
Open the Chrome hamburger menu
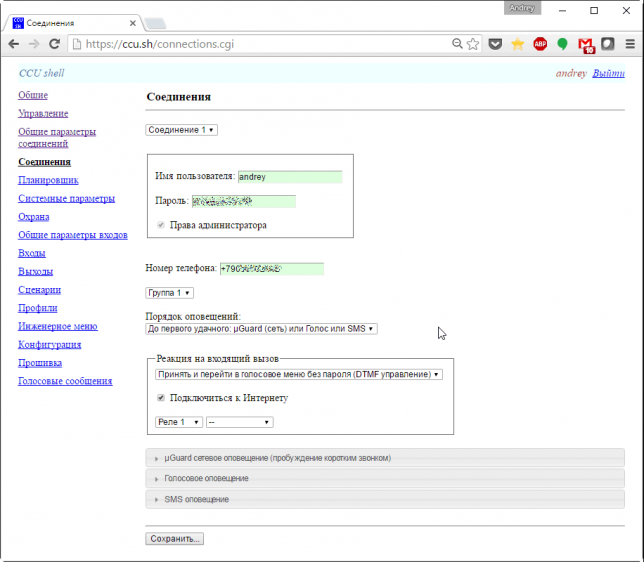pos(630,44)
